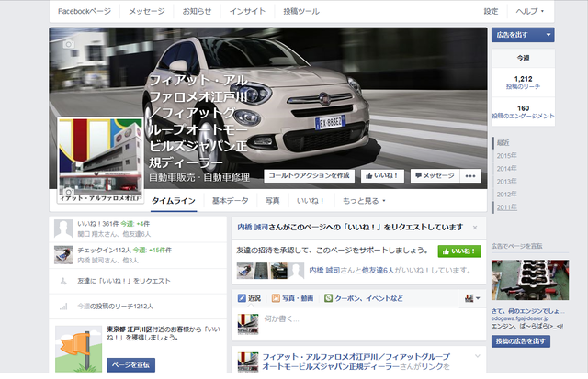Click the 投稿のリーチ link
Viewport: 588px width, 379px height.
coord(523,86)
